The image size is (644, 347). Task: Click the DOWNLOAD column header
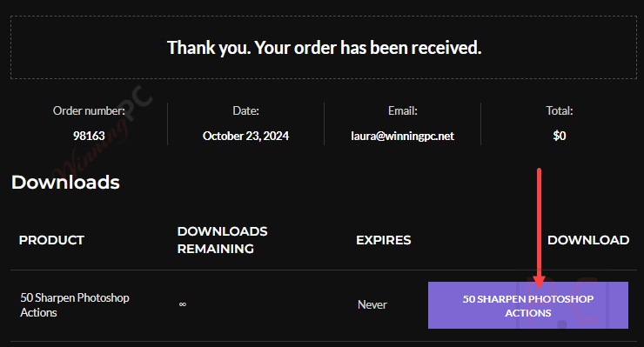[x=588, y=240]
